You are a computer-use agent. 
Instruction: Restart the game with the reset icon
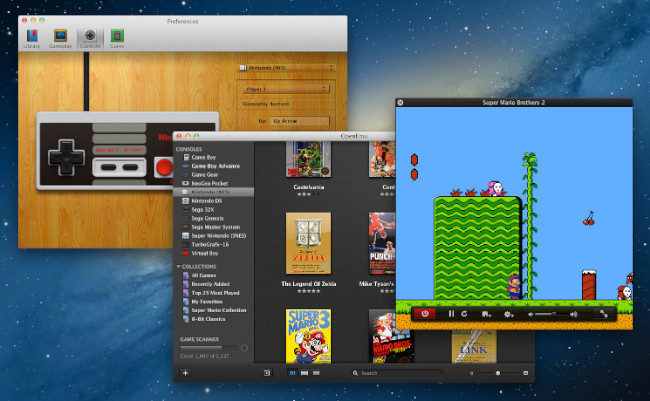click(464, 314)
